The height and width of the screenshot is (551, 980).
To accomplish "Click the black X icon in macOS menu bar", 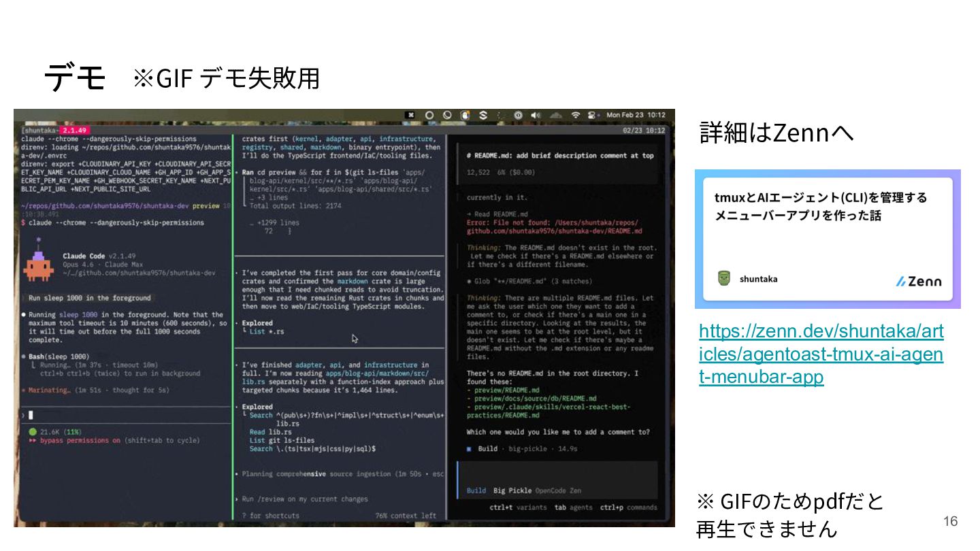I will click(x=410, y=115).
